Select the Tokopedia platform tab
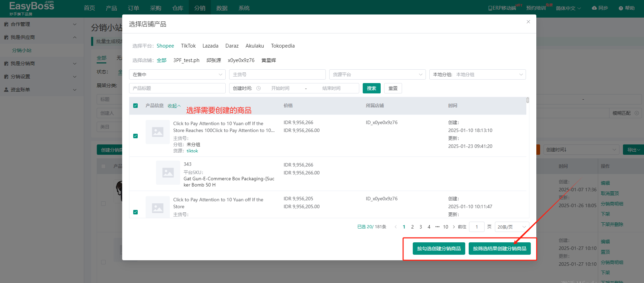644x283 pixels. 283,46
